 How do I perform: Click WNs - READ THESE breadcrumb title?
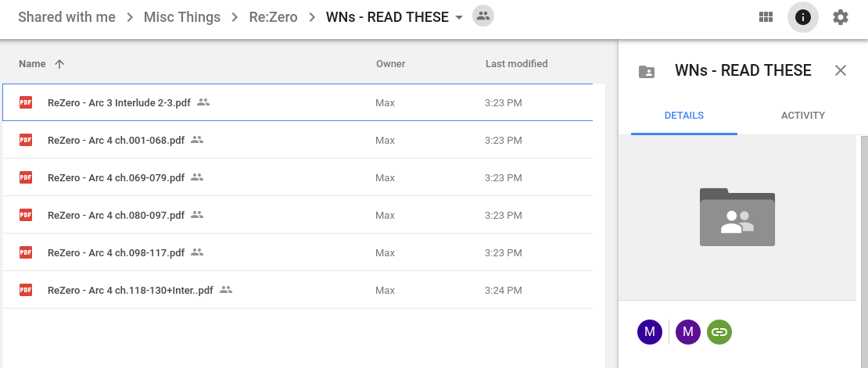pos(387,17)
